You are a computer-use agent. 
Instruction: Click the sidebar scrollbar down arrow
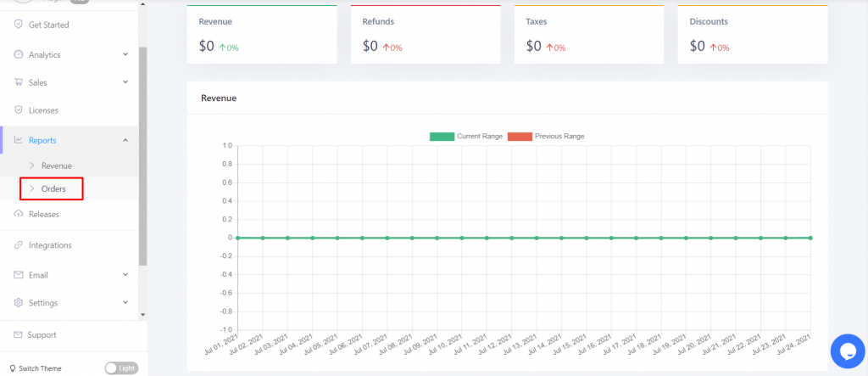(x=142, y=315)
